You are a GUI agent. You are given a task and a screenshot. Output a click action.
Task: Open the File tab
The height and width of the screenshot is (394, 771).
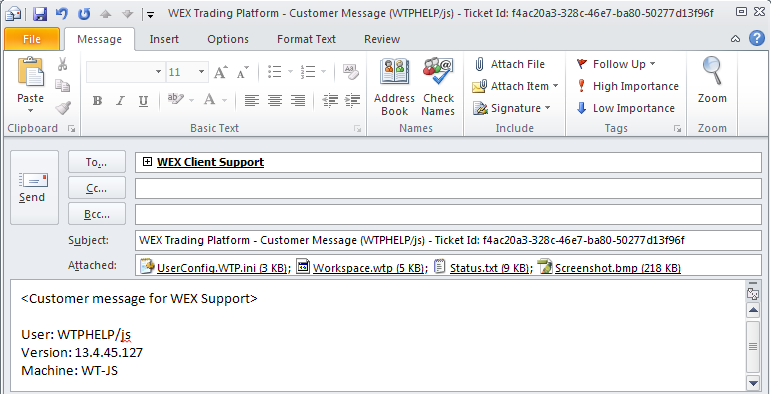pos(32,39)
